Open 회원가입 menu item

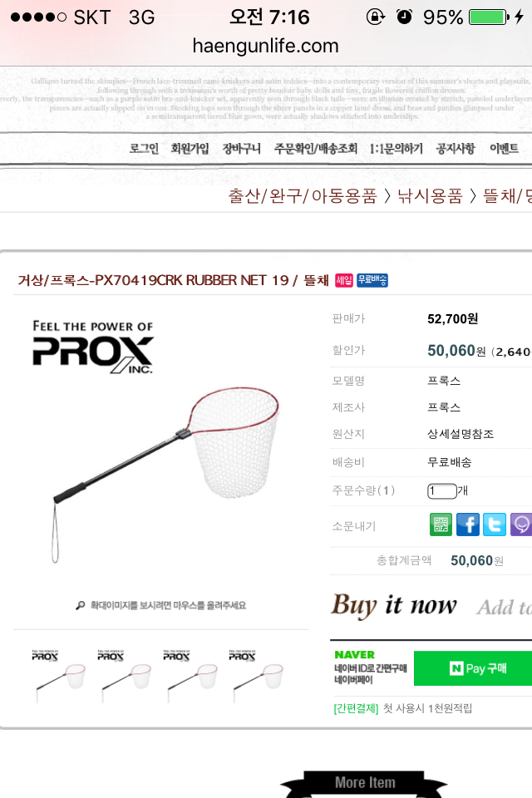pyautogui.click(x=190, y=149)
